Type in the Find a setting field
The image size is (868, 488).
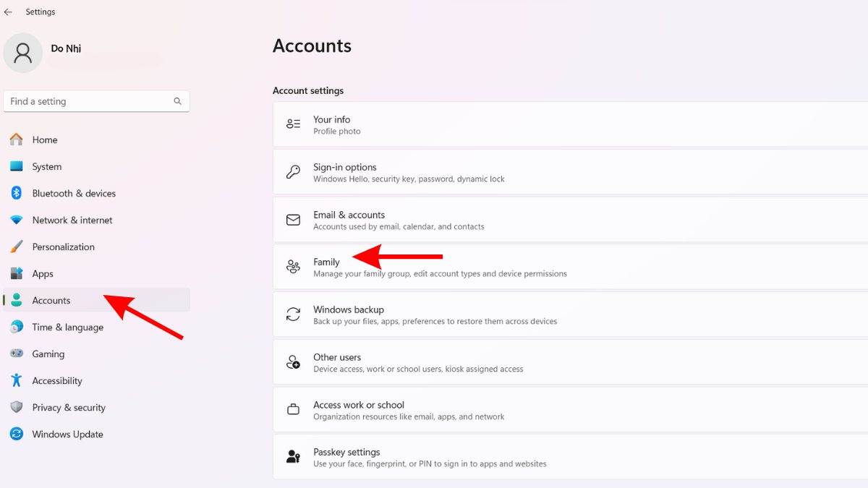87,101
